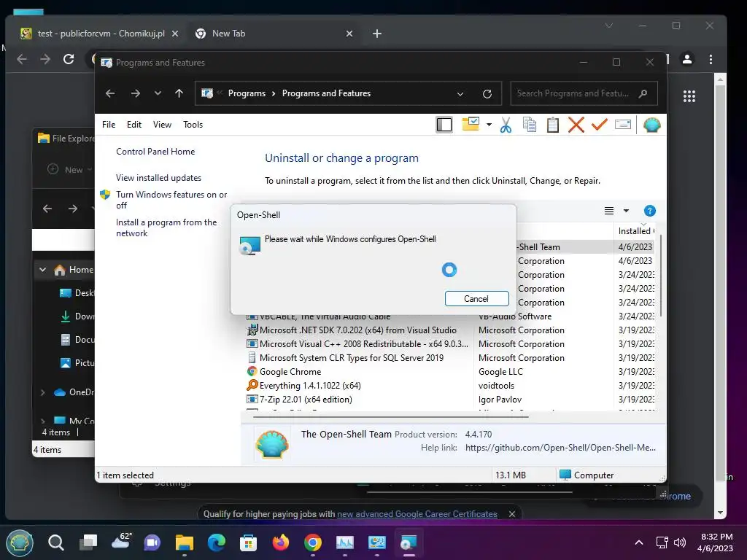Go back in Programs and Features window
The image size is (747, 560).
110,93
